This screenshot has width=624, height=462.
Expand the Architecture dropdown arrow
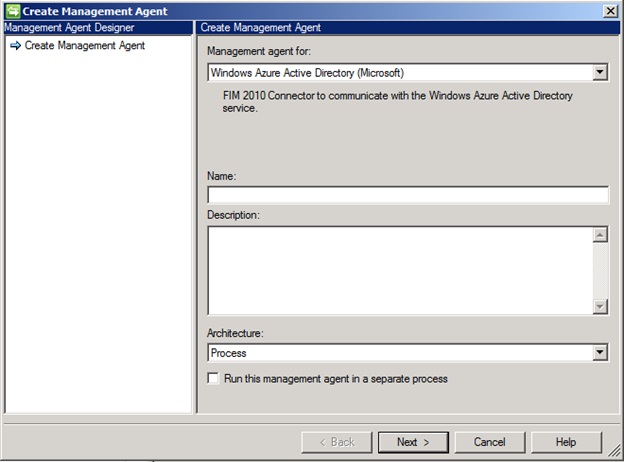pyautogui.click(x=600, y=352)
